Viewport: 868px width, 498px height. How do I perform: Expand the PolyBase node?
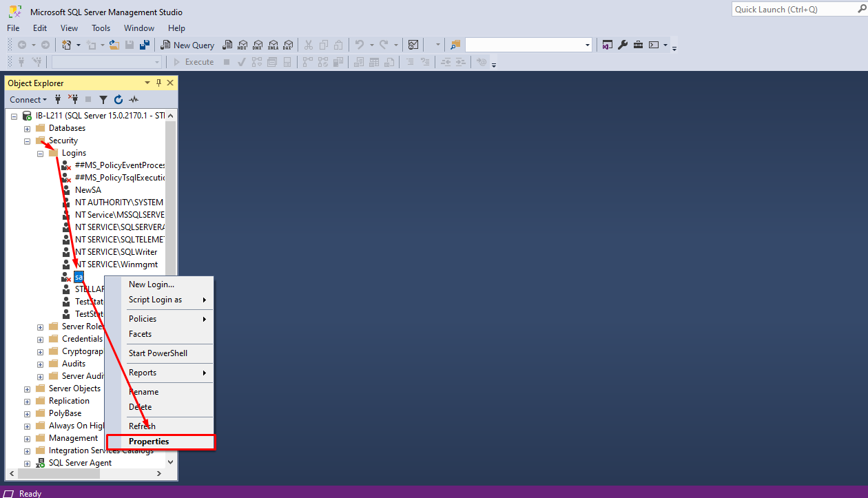(27, 413)
